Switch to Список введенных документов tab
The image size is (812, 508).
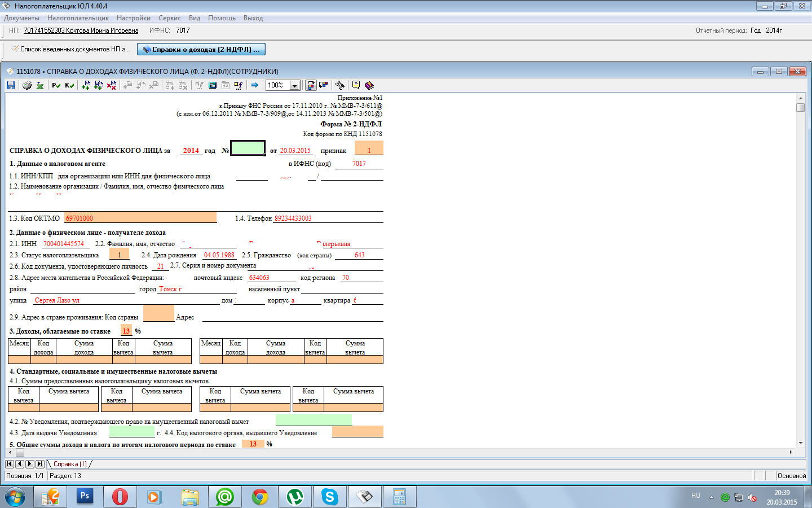pos(70,49)
